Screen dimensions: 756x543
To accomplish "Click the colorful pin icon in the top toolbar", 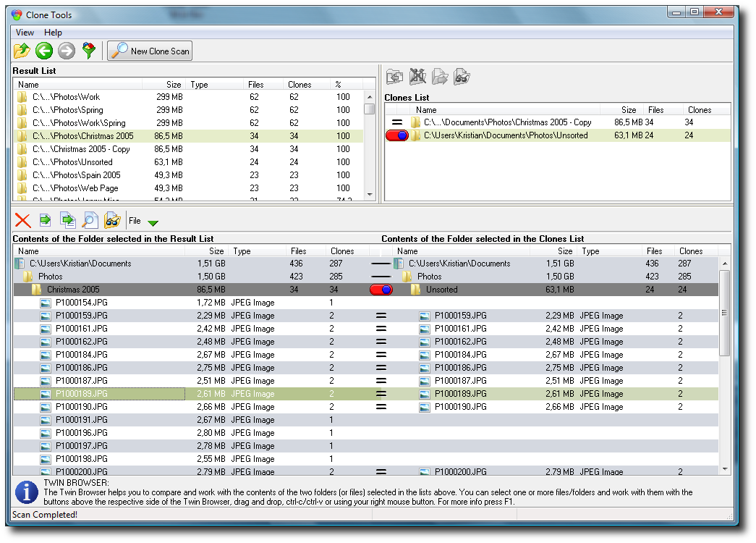I will 89,51.
